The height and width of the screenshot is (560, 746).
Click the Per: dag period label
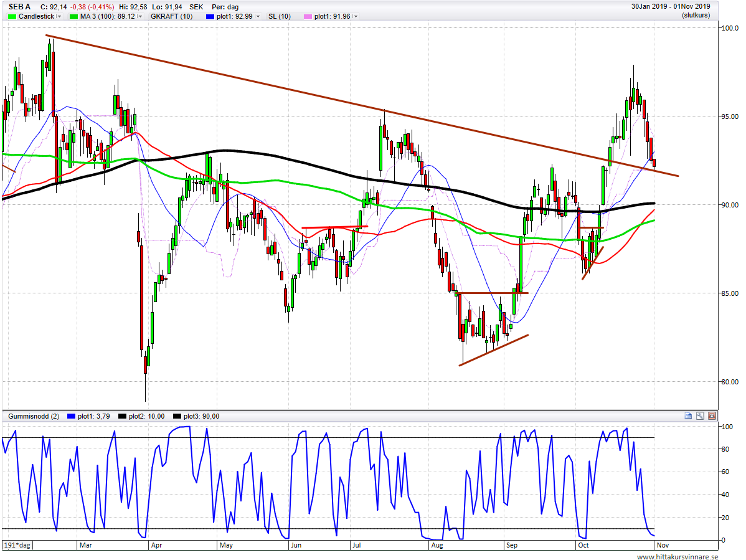coord(225,7)
